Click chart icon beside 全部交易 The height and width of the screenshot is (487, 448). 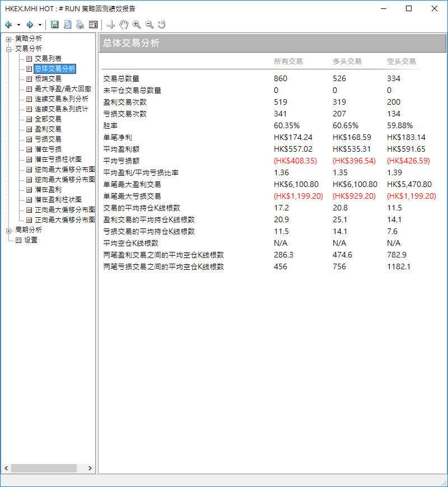pos(29,119)
